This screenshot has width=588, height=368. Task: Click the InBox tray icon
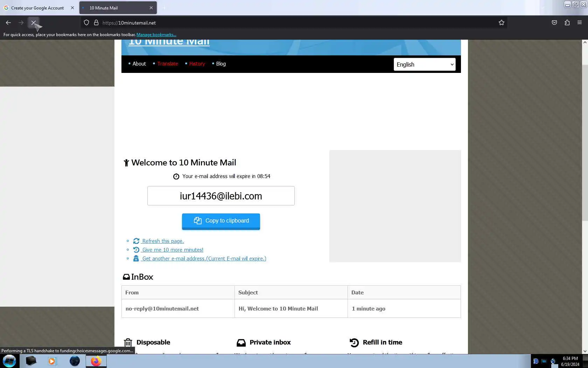[126, 277]
